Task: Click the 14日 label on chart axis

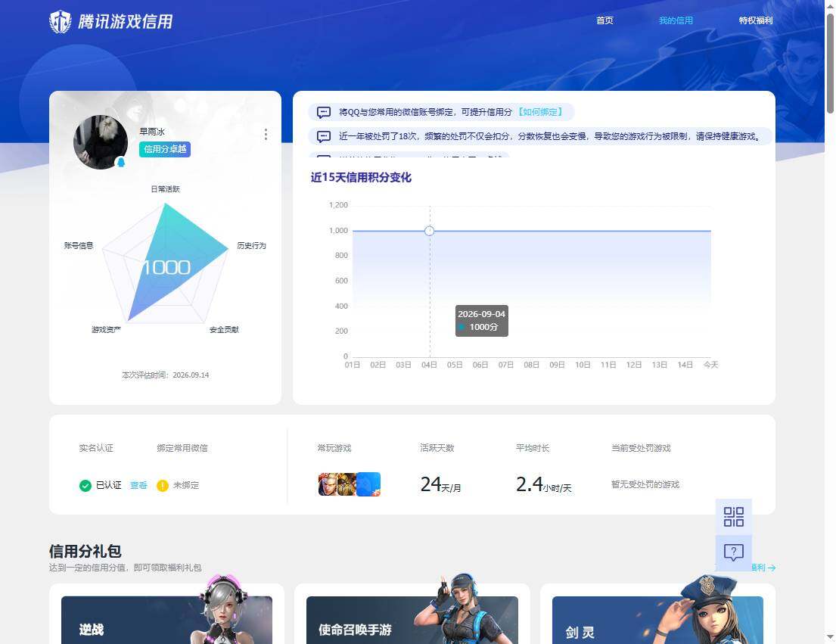Action: point(685,365)
